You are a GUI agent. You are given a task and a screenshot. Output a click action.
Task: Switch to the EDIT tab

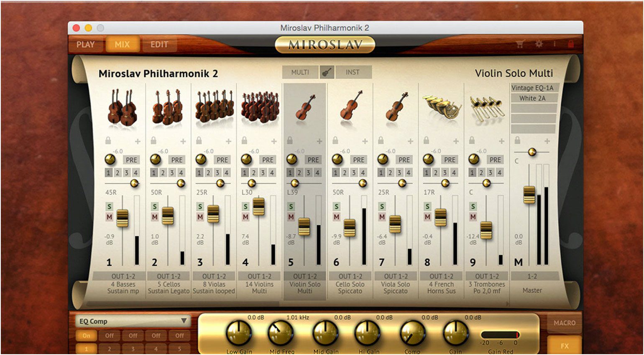[159, 44]
